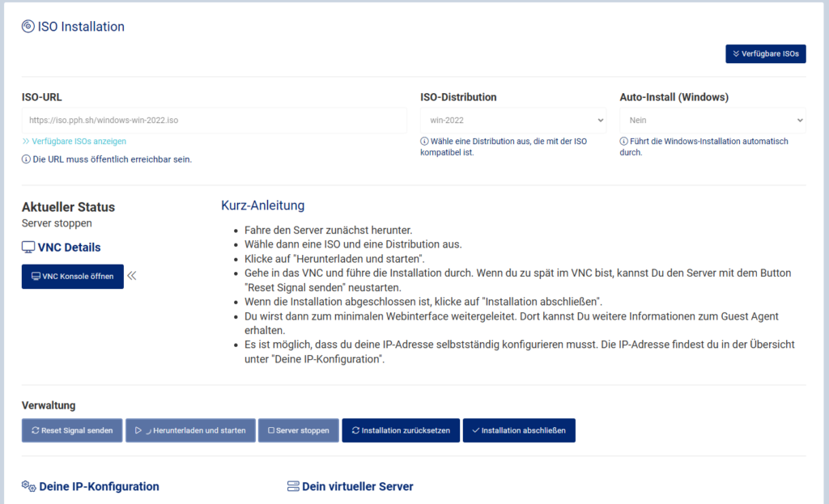Viewport: 829px width, 504px height.
Task: Click VNC Konsole öffnen button
Action: pos(72,277)
